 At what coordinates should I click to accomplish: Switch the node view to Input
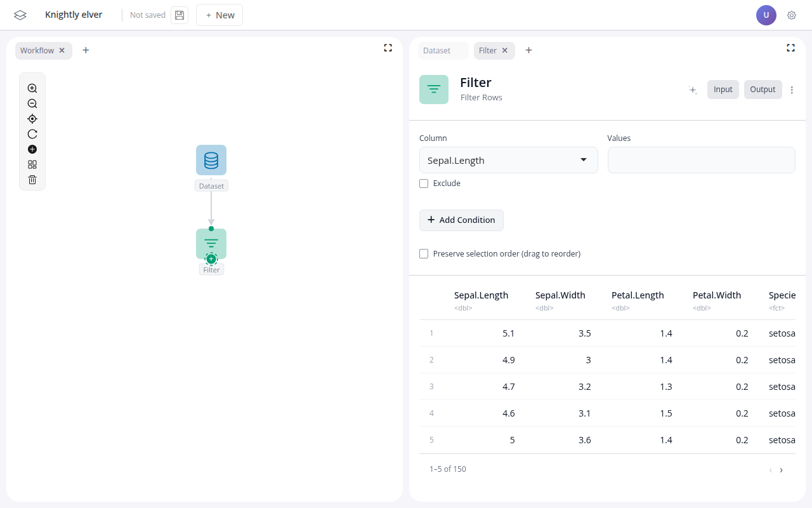[x=723, y=89]
